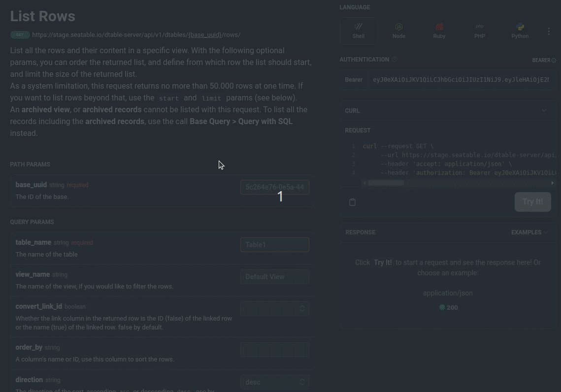This screenshot has height=392, width=561.
Task: Click the table_name parameter name
Action: [33, 242]
